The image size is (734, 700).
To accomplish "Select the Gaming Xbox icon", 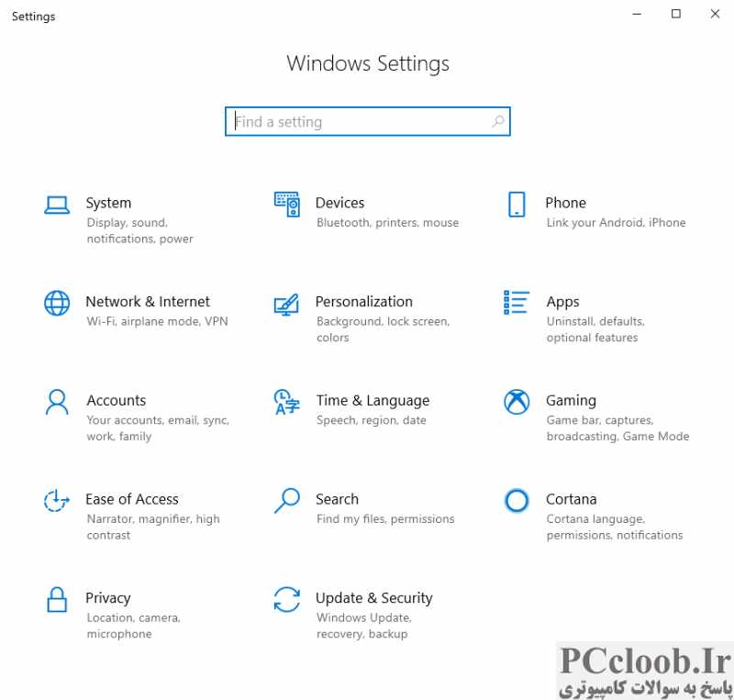I will point(517,402).
